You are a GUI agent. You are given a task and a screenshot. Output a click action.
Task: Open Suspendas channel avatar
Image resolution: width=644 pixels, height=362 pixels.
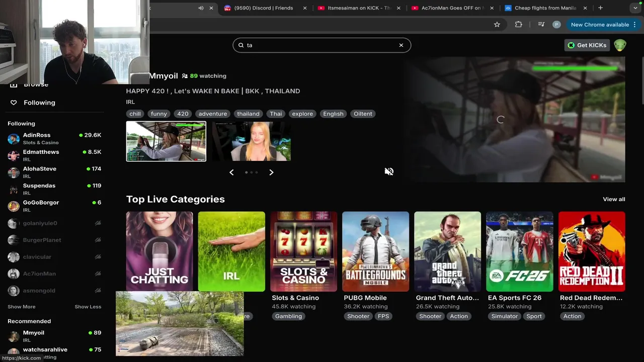(x=14, y=189)
